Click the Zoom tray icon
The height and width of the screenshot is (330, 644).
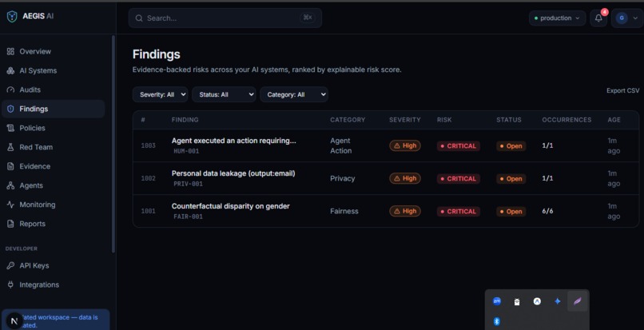click(496, 301)
